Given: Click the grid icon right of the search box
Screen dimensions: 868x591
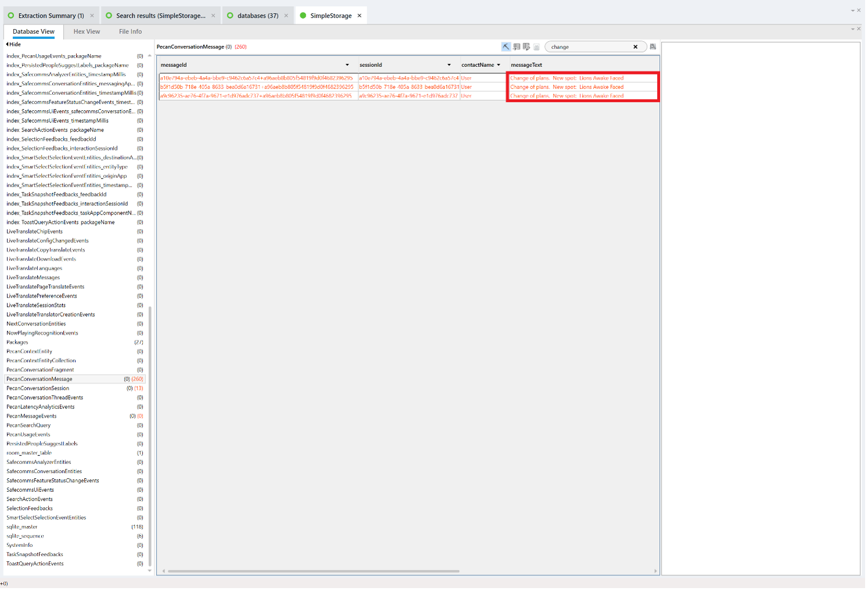Looking at the screenshot, I should (x=653, y=46).
